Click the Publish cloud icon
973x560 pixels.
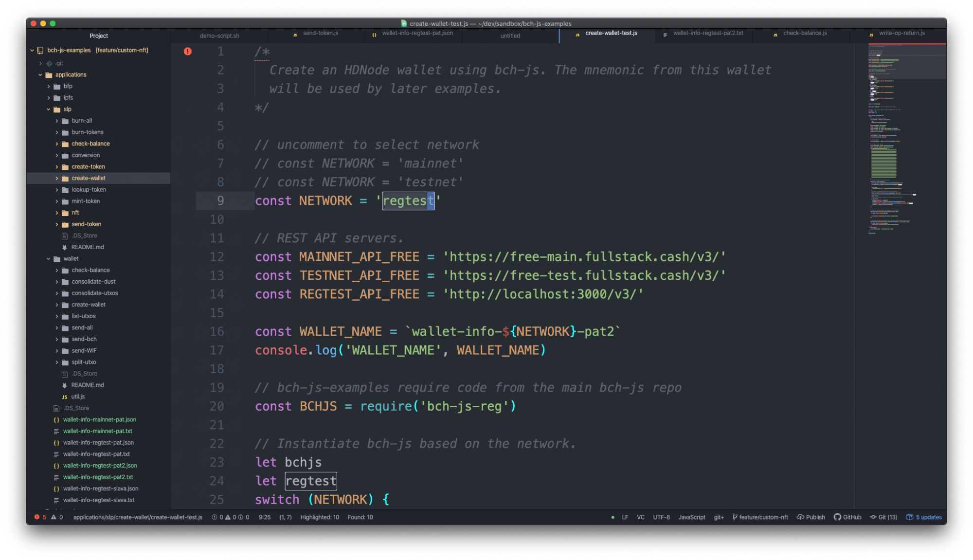[800, 517]
